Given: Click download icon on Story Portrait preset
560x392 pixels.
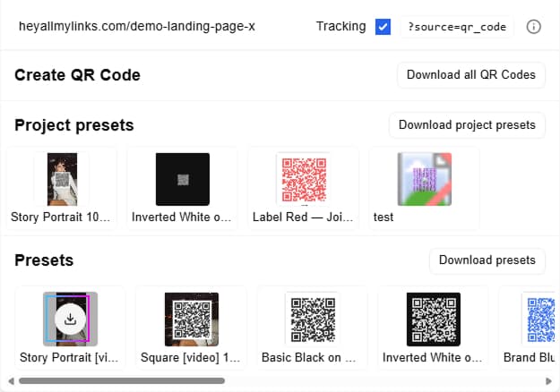Looking at the screenshot, I should 71,319.
